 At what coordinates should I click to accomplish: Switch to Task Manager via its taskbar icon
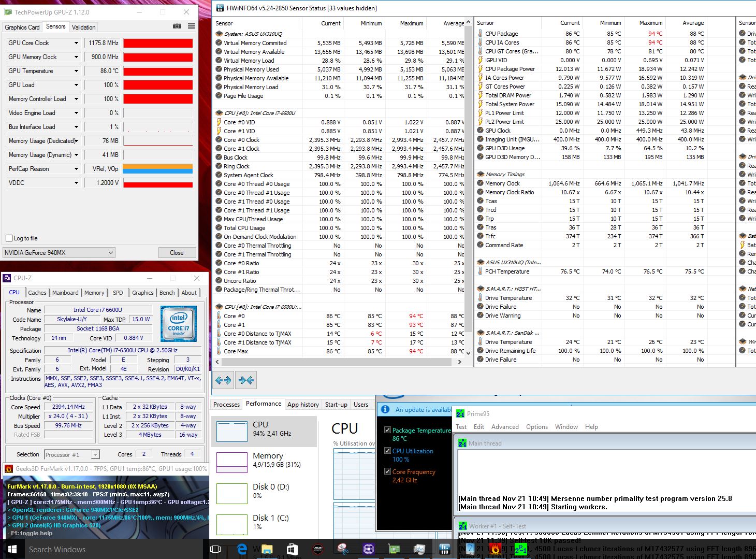pyautogui.click(x=419, y=549)
